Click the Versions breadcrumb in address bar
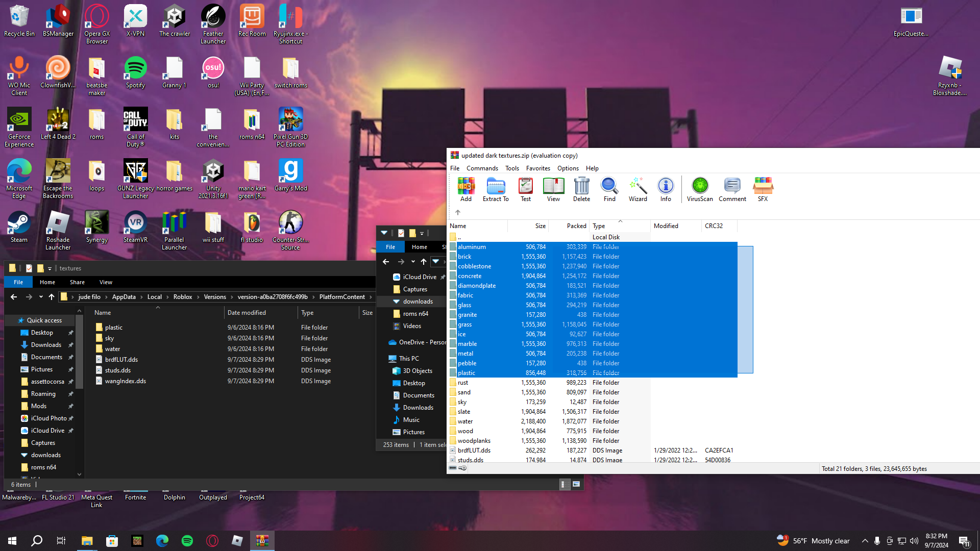Screen dimensions: 980x551 215,297
